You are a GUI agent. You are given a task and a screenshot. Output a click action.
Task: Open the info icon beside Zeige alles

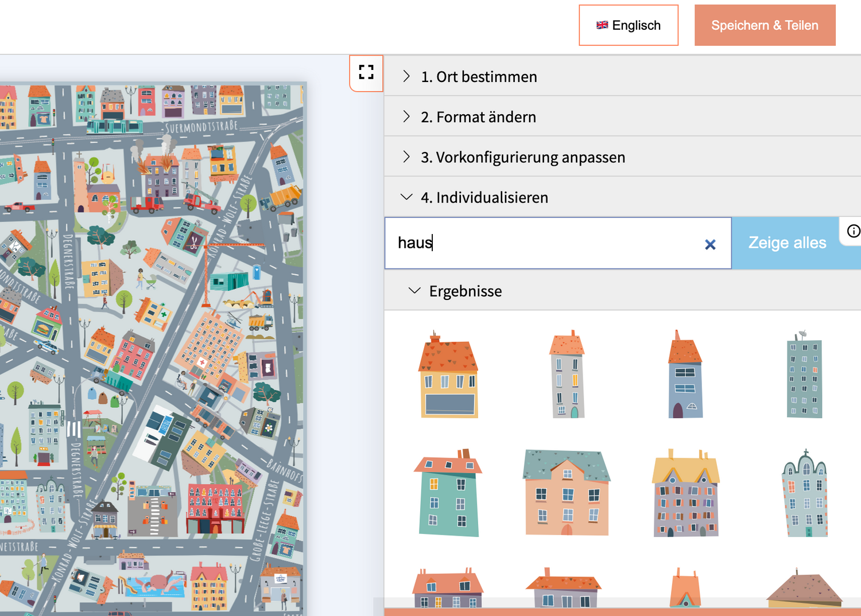pos(853,231)
